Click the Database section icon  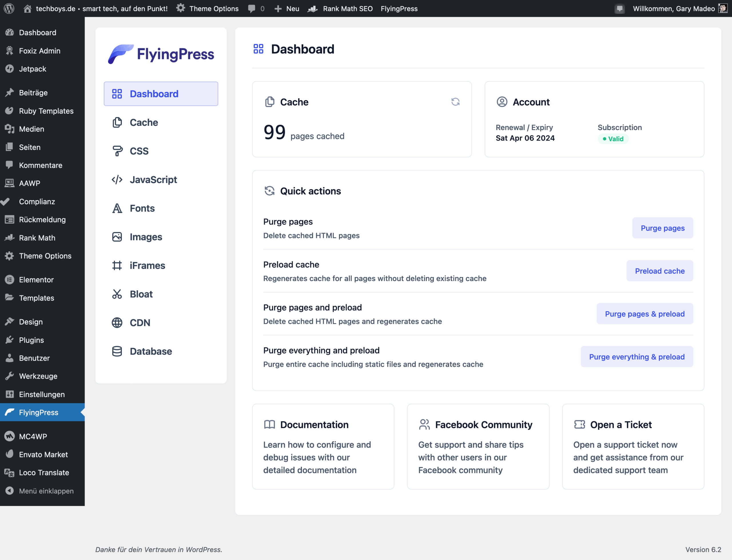(117, 351)
